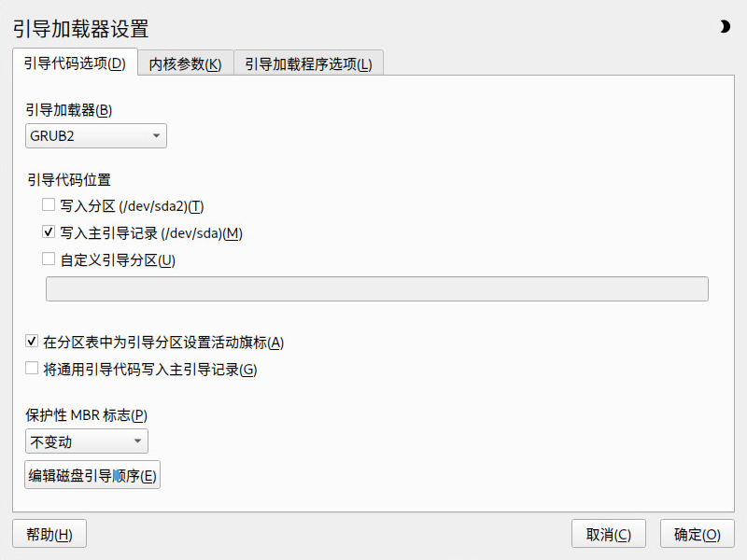Screen dimensions: 747x560
Task: Click the 不变动 dropdown arrow
Action: click(x=137, y=441)
